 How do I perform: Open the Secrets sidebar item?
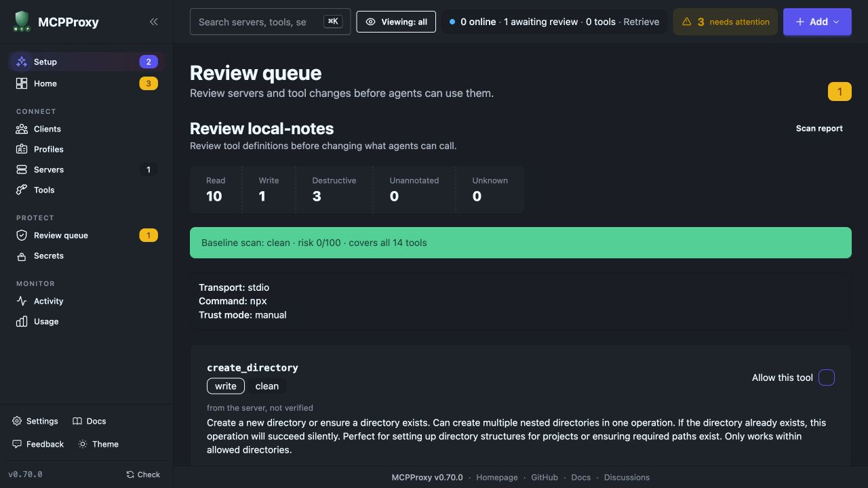[x=87, y=256]
